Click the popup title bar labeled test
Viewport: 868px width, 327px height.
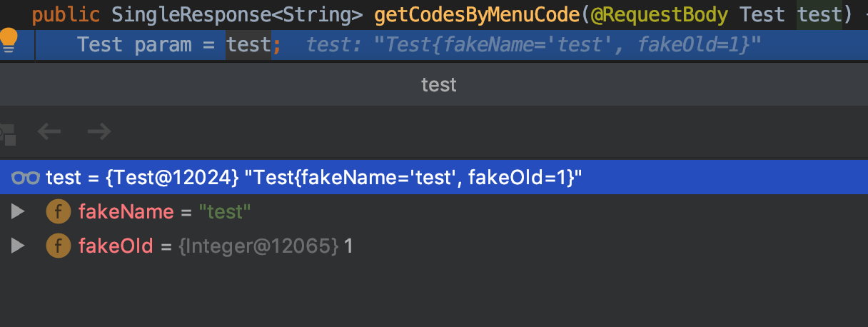pos(438,85)
